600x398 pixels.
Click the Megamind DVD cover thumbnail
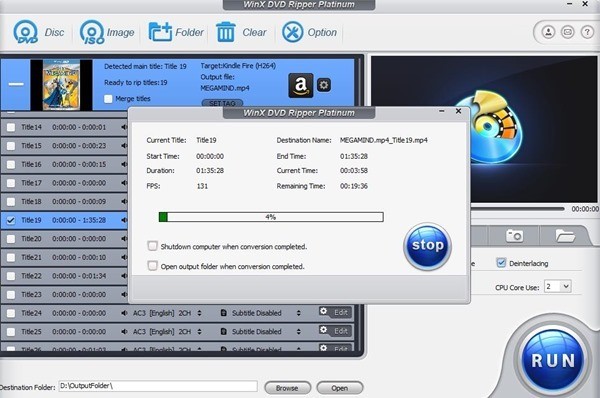pyautogui.click(x=61, y=85)
